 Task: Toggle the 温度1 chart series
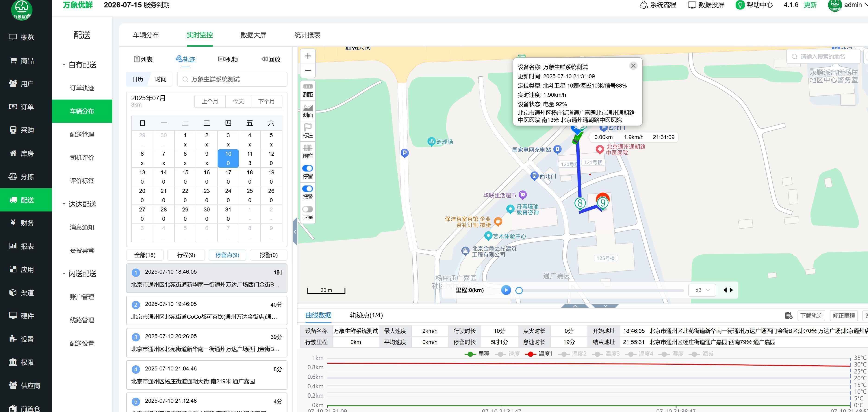[x=539, y=354]
